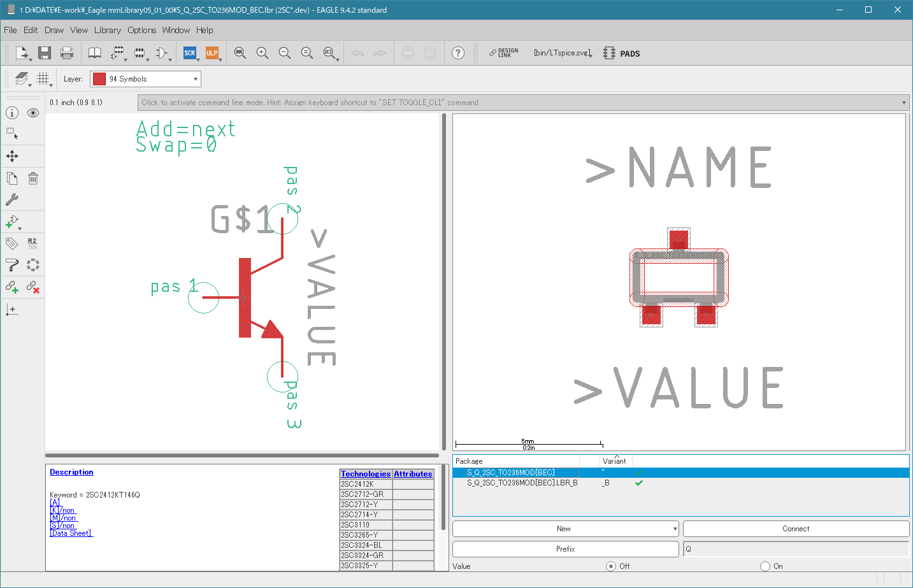Click the Connect button
Viewport: 913px width, 588px height.
tap(795, 529)
